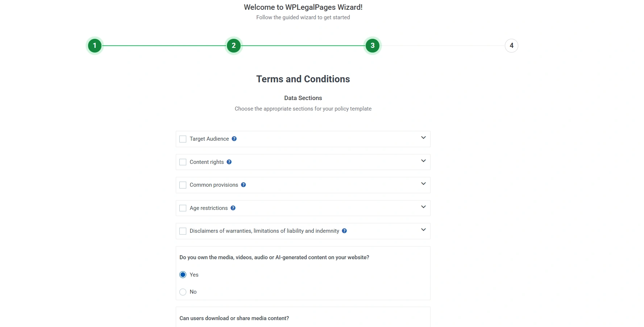Check the Target Audience checkbox
This screenshot has width=644, height=327.
[183, 139]
